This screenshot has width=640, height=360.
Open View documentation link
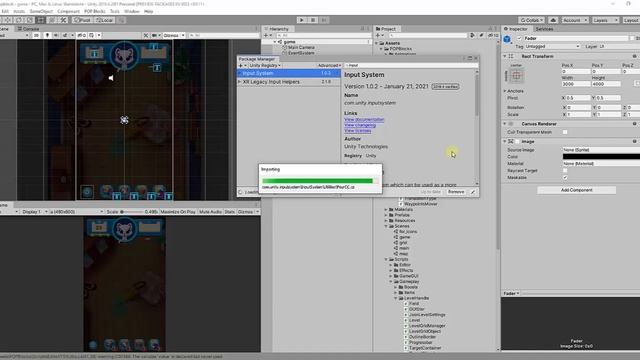[x=364, y=120]
